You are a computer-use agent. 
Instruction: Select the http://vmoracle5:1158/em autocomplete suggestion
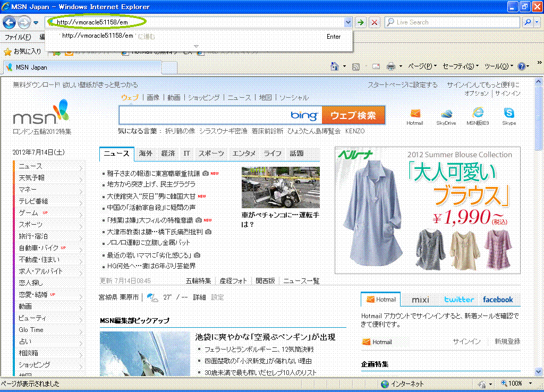coord(199,36)
